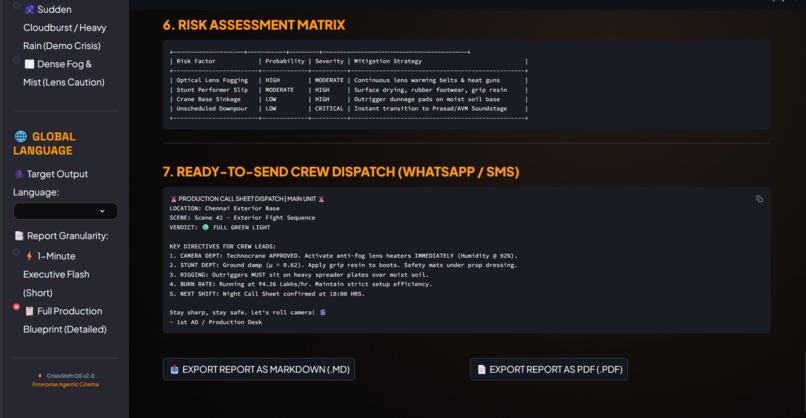Viewport: 806px width, 418px height.
Task: Click the SCENE: Scene 42 line
Action: click(243, 217)
